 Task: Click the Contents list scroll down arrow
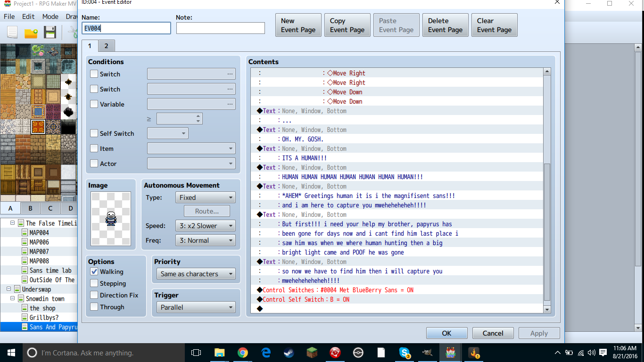[x=547, y=309]
